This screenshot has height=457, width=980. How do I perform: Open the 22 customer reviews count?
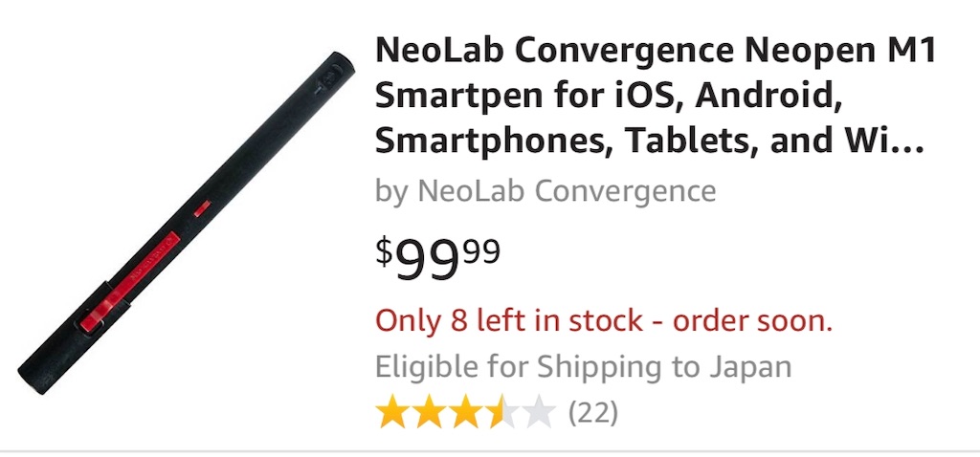click(593, 413)
